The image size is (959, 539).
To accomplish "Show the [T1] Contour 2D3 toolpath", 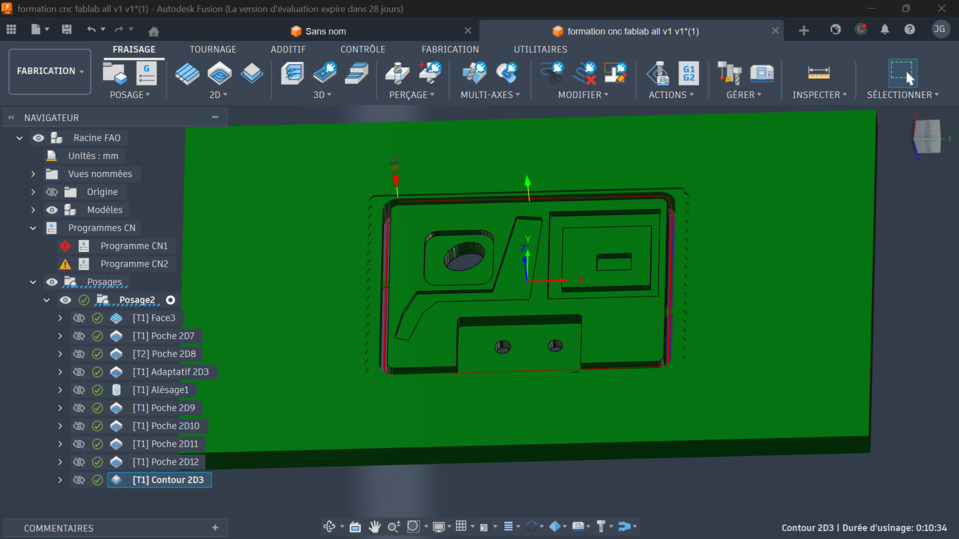I will coord(79,480).
